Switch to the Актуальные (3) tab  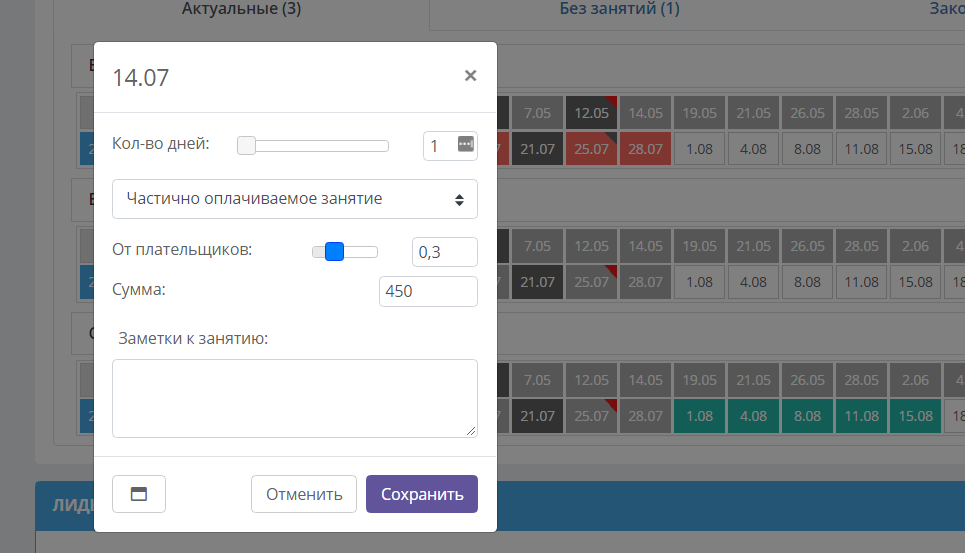[241, 9]
